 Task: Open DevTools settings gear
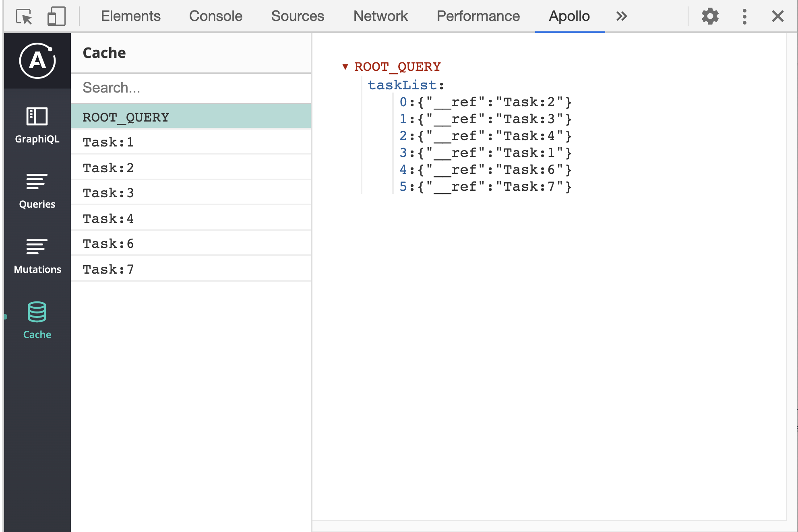click(x=710, y=16)
